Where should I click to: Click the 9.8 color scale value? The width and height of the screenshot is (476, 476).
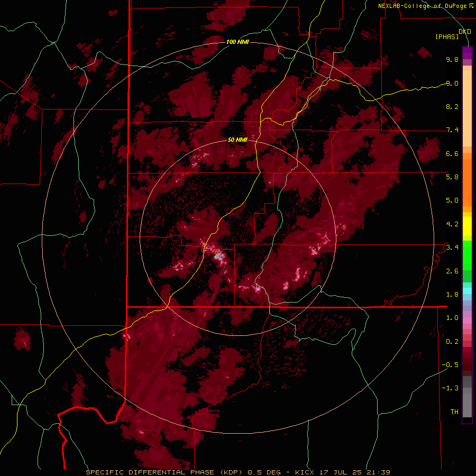click(452, 59)
